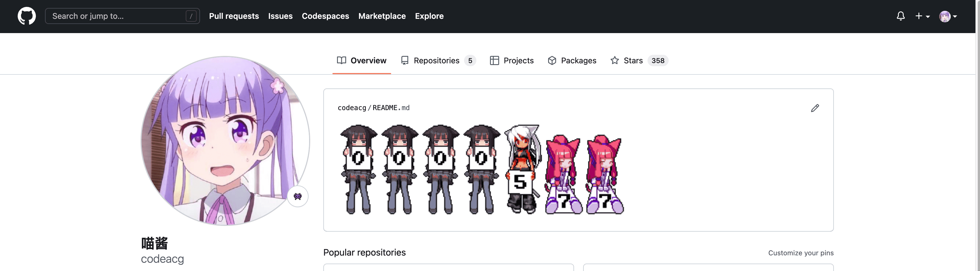The image size is (980, 271).
Task: Select the Overview tab
Action: 362,60
